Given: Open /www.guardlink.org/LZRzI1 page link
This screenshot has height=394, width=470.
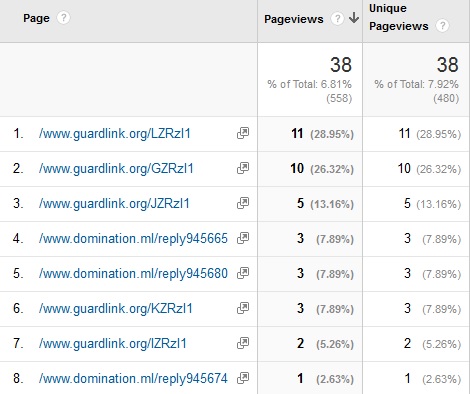Looking at the screenshot, I should (x=115, y=134).
